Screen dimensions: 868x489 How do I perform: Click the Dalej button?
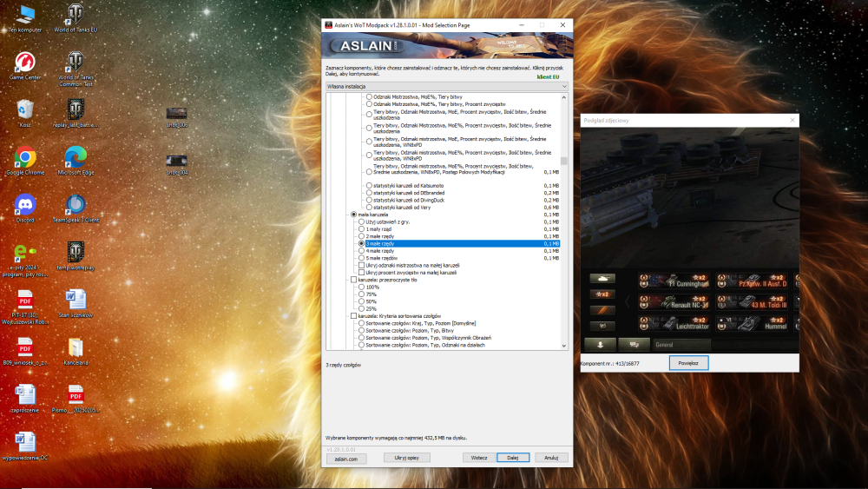[x=513, y=458]
